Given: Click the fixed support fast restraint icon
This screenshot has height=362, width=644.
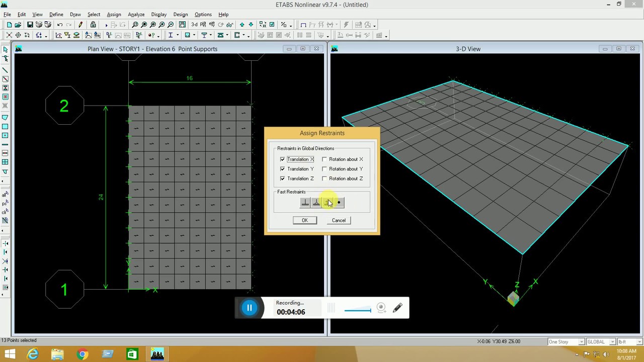Looking at the screenshot, I should point(305,203).
